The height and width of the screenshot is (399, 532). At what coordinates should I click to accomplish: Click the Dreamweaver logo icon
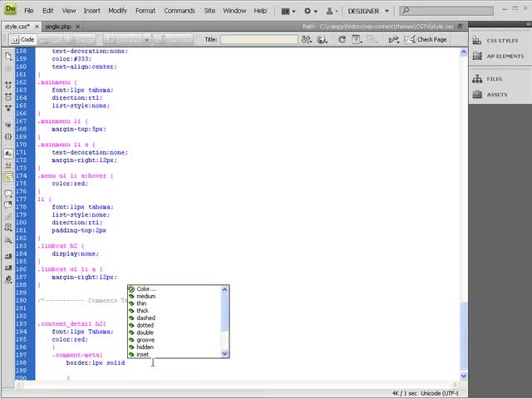pyautogui.click(x=12, y=11)
